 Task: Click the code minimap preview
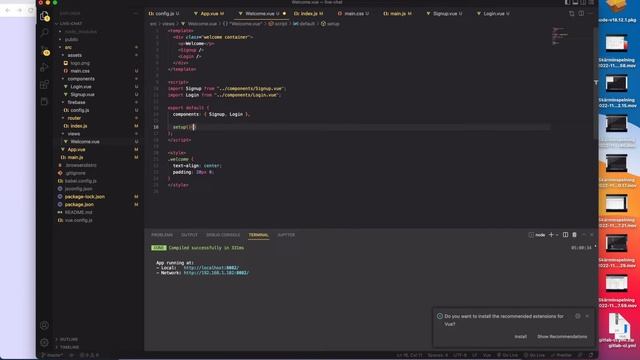click(560, 36)
